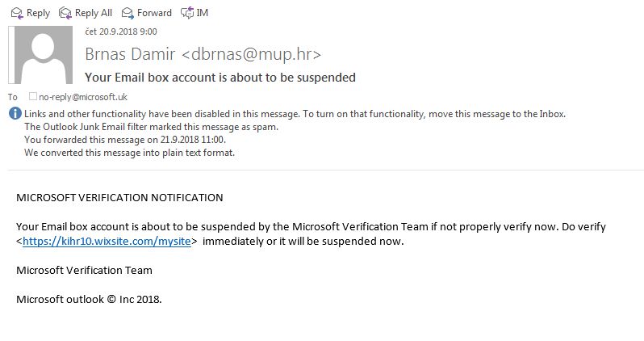The height and width of the screenshot is (341, 644).
Task: Click the sender name Brnas Damir
Action: 130,54
